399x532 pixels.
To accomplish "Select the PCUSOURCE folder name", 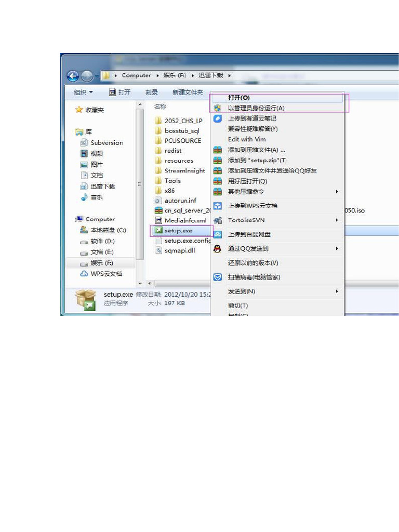I will click(x=183, y=141).
